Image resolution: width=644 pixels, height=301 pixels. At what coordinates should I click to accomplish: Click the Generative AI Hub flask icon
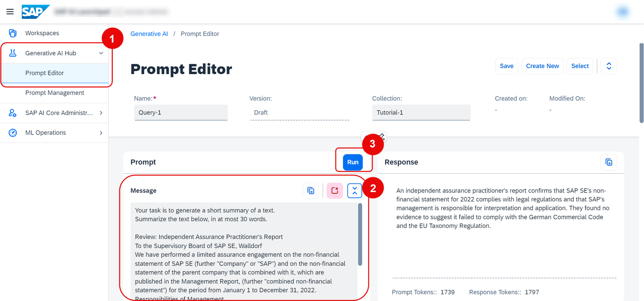click(x=13, y=53)
